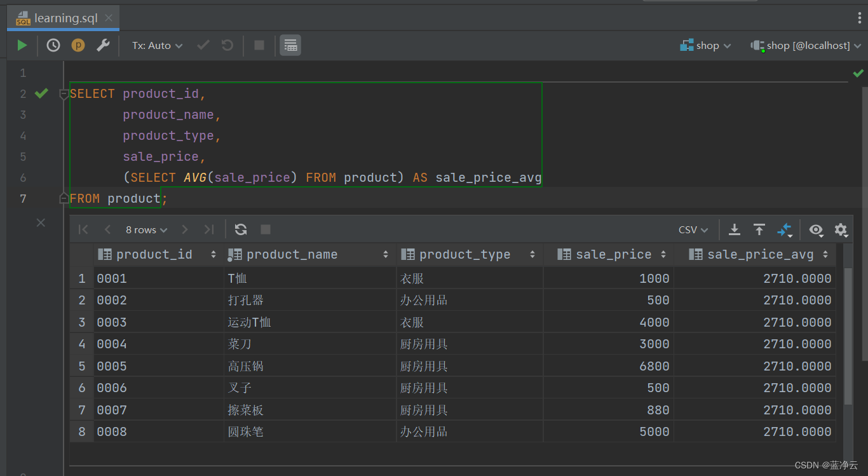Screen dimensions: 868x476
Task: Select result row number 1
Action: pyautogui.click(x=81, y=278)
